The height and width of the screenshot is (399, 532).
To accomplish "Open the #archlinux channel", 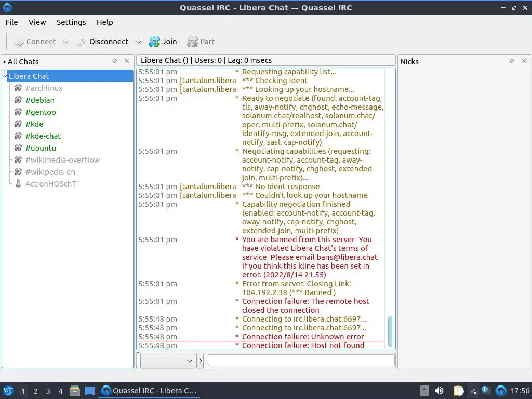I will tap(44, 88).
